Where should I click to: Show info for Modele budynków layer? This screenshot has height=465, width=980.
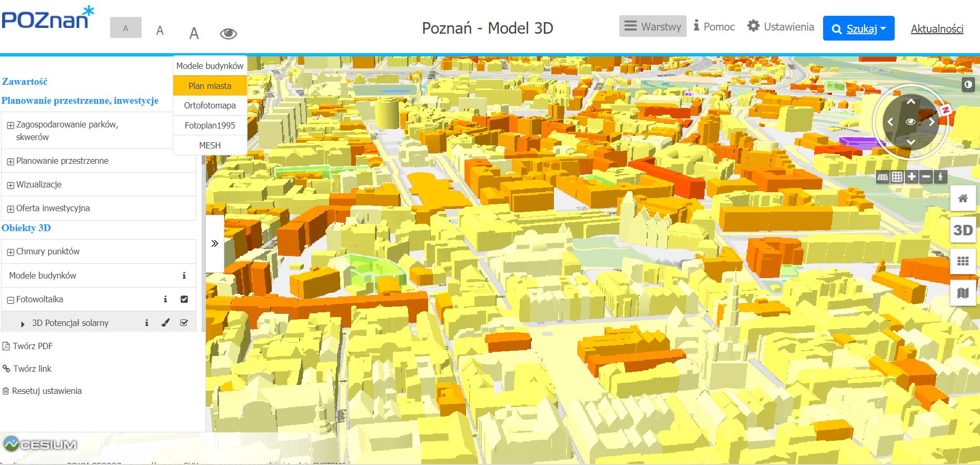(x=184, y=275)
